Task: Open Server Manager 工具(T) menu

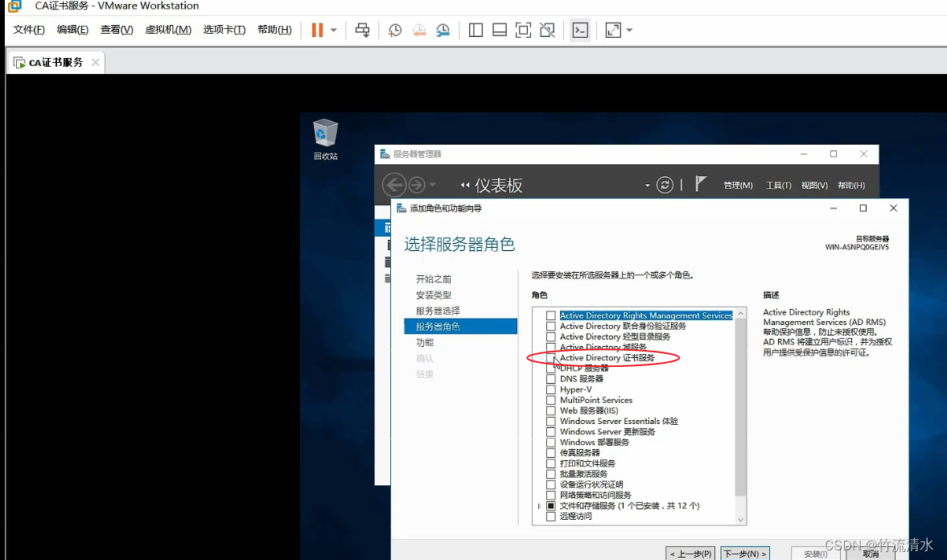Action: coord(779,185)
